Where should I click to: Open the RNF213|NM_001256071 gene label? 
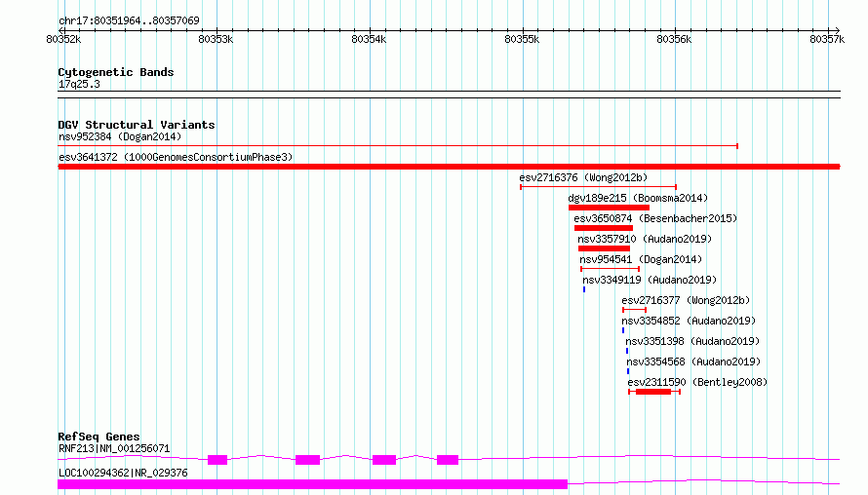pos(114,448)
